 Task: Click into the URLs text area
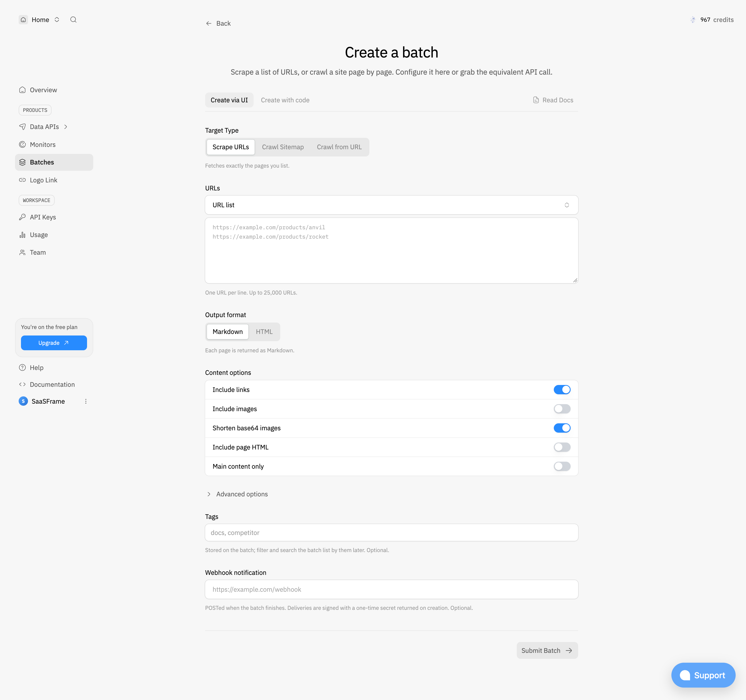click(x=391, y=250)
